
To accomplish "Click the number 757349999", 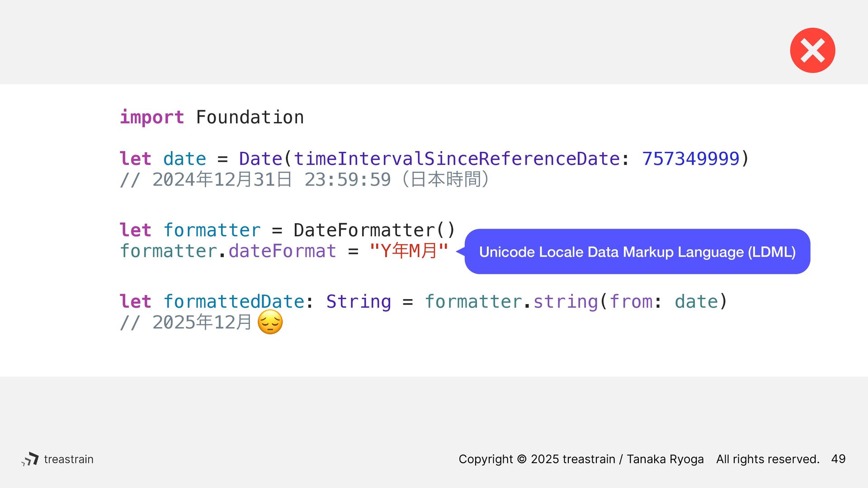I will point(690,159).
